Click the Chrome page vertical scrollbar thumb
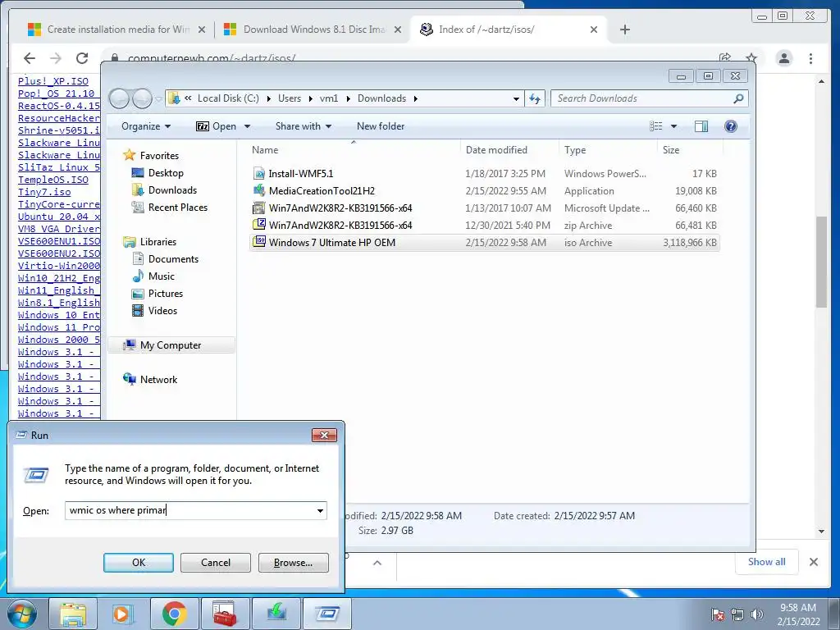Screen dimensions: 840x630 pyautogui.click(x=821, y=261)
